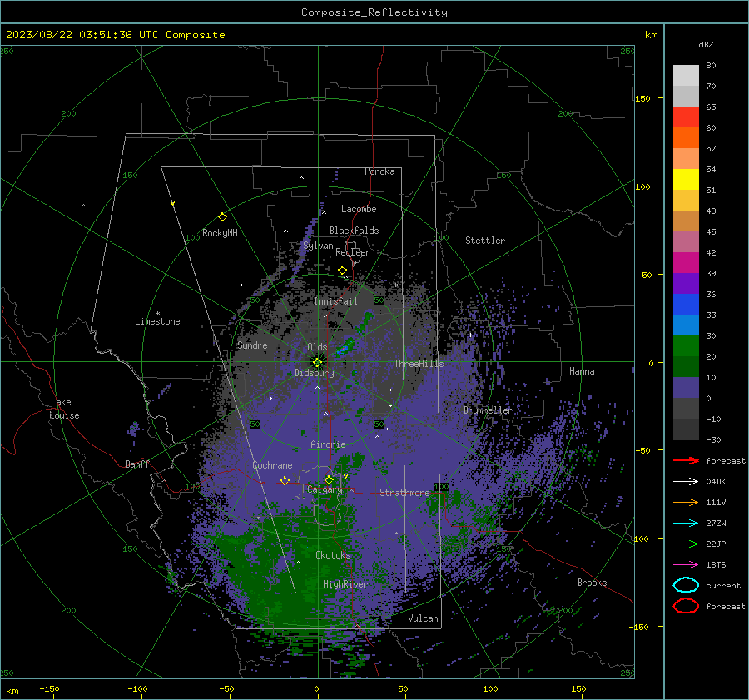
Task: Click the red forecast arrow in legend
Action: (x=686, y=460)
